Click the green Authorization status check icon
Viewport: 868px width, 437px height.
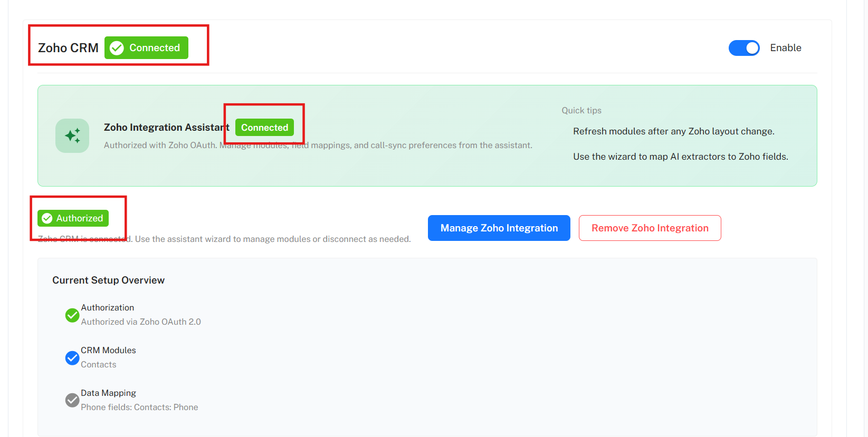[72, 315]
